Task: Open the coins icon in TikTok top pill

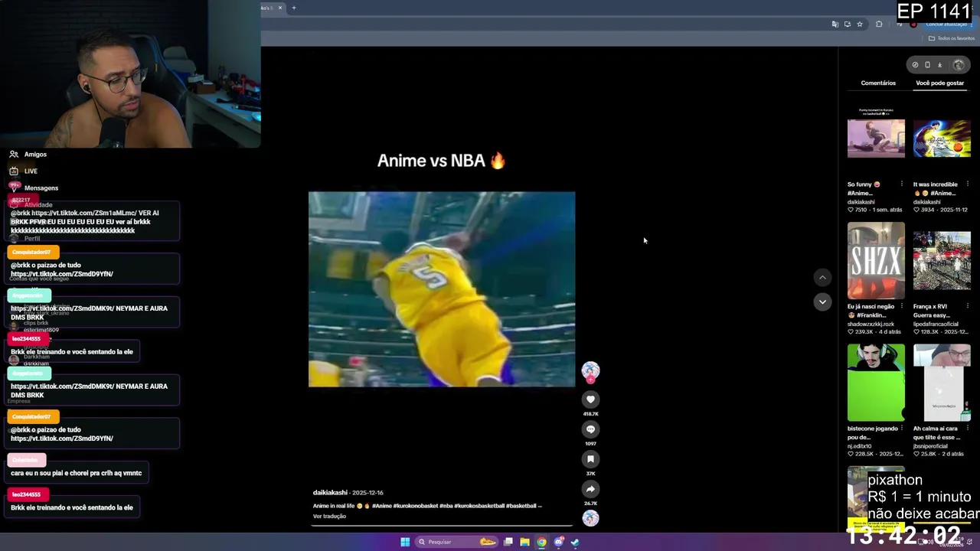Action: click(x=915, y=65)
